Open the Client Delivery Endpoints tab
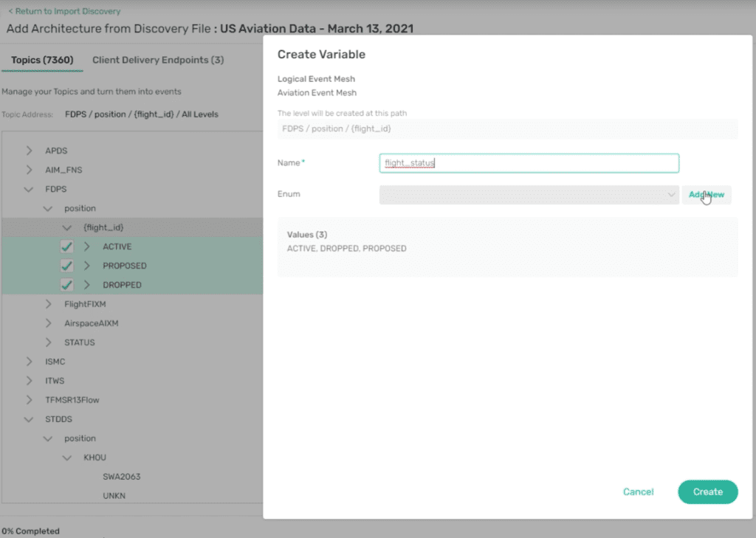 [157, 60]
